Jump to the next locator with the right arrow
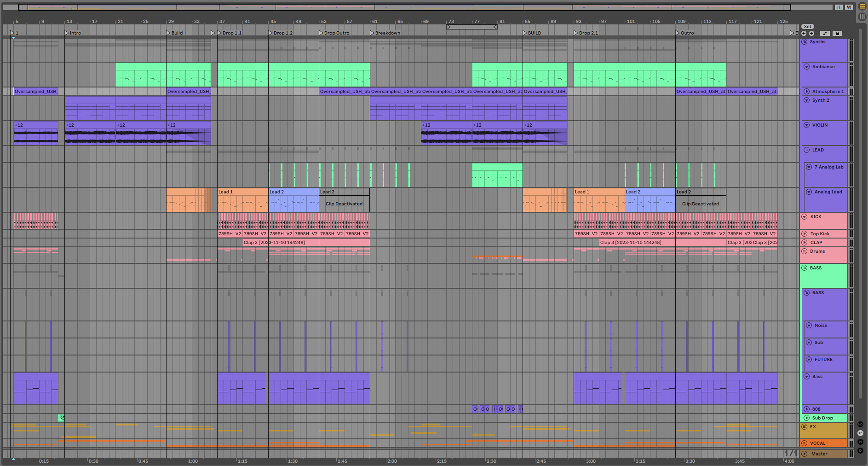 (811, 33)
